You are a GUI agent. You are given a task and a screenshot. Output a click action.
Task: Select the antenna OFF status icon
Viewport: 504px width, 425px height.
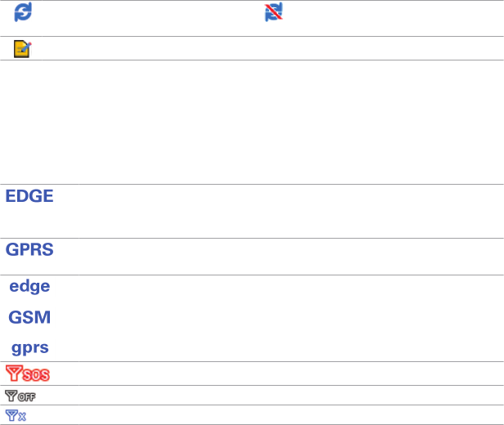23,396
